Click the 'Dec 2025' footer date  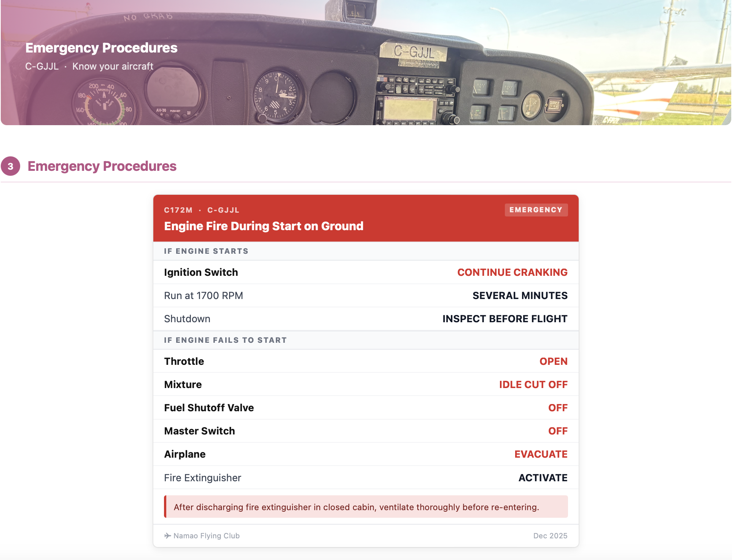(550, 536)
